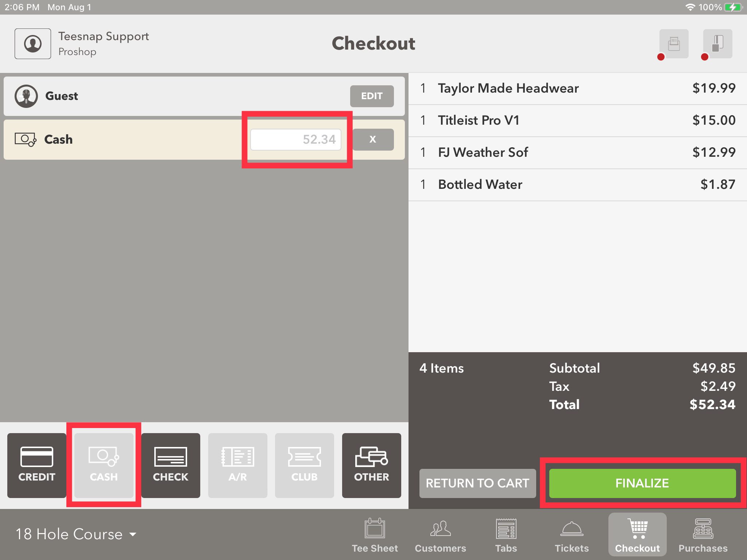Open the Tickets tab
Screen dimensions: 747x560
click(x=572, y=535)
